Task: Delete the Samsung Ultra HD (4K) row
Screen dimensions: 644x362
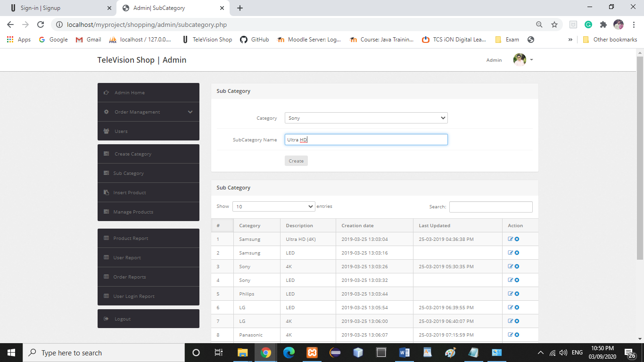Action: (517, 239)
